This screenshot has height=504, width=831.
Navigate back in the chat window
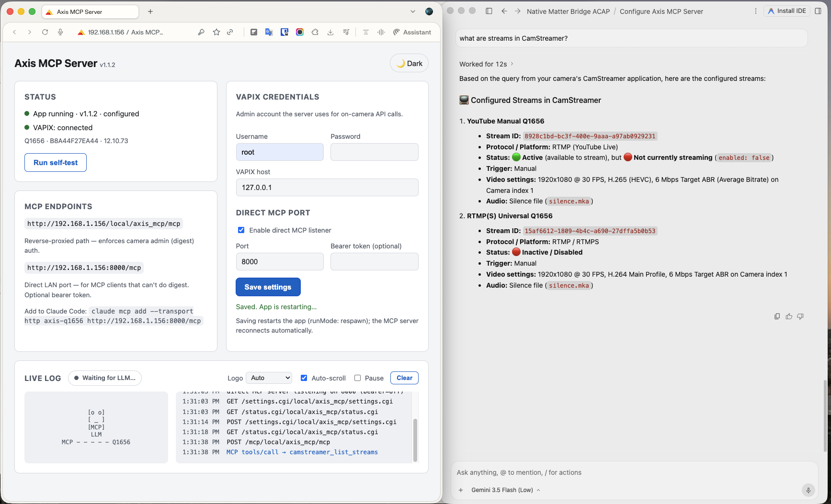click(x=504, y=11)
